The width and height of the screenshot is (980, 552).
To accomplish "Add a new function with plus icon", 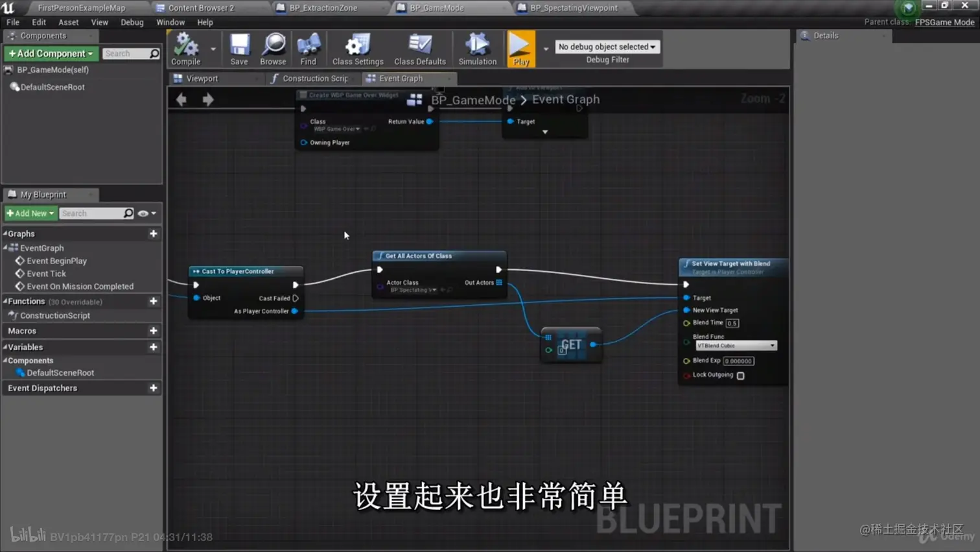I will click(154, 301).
